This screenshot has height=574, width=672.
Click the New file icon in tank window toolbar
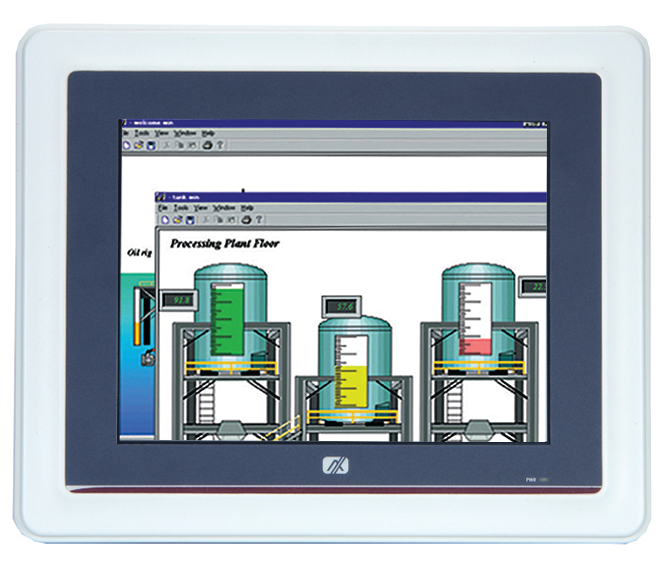click(163, 219)
